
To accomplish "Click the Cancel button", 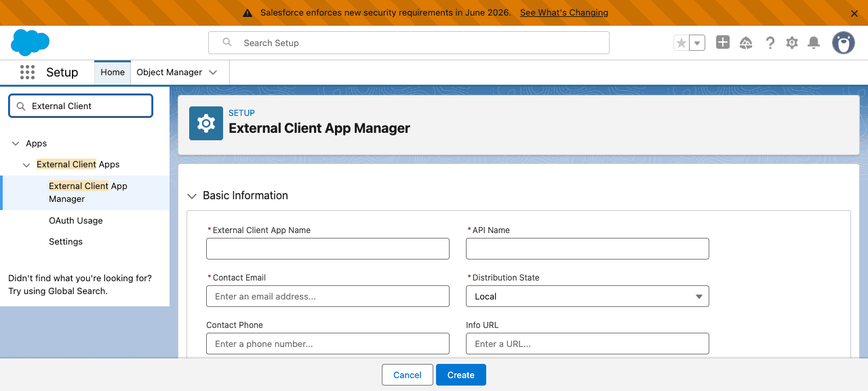I will (x=408, y=375).
